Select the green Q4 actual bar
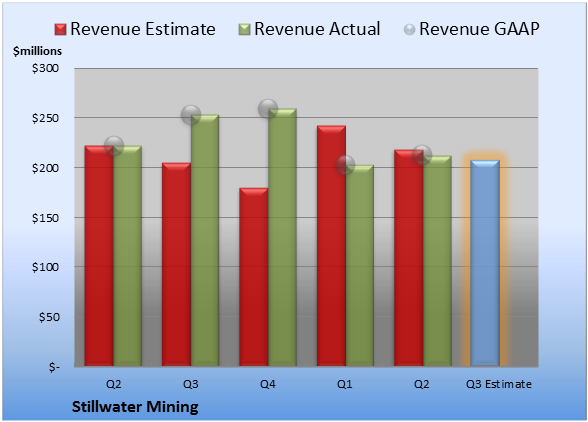Screen dimensions: 588x422 [x=282, y=237]
